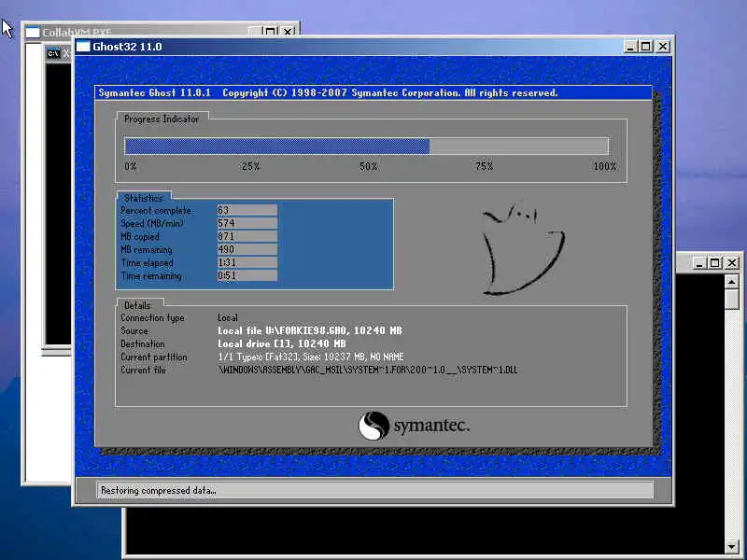Screen dimensions: 747x560
Task: Click the Current file label
Action: coord(143,370)
